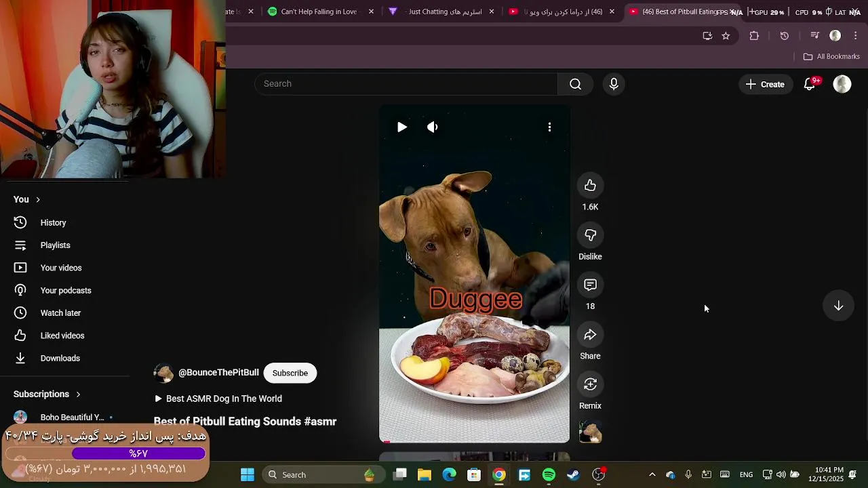Dislike the current Short
Viewport: 868px width, 488px height.
tap(590, 235)
